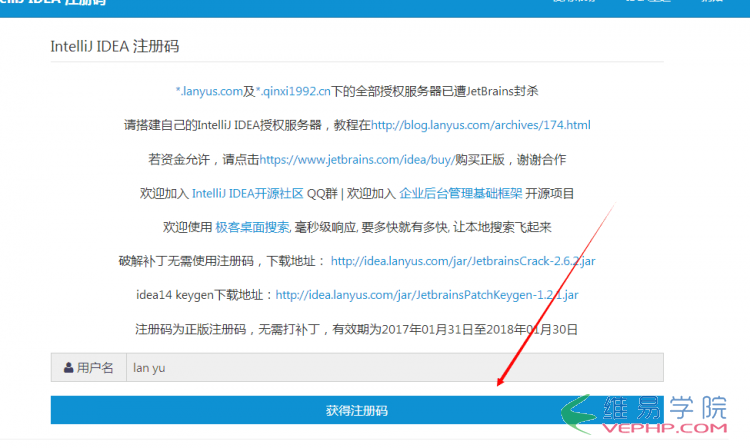Screen dimensions: 750x448
Task: Open the 企业后台管理基础框架 link
Action: point(461,194)
